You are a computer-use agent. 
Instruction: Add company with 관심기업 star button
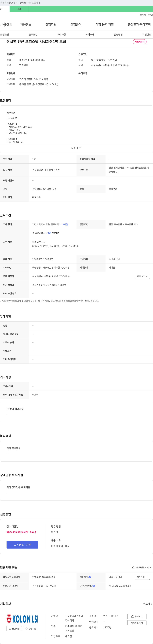tap(14, 629)
